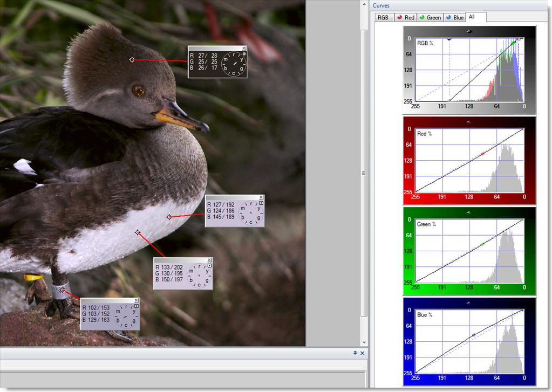Close the R 133/202 color readout

210,260
